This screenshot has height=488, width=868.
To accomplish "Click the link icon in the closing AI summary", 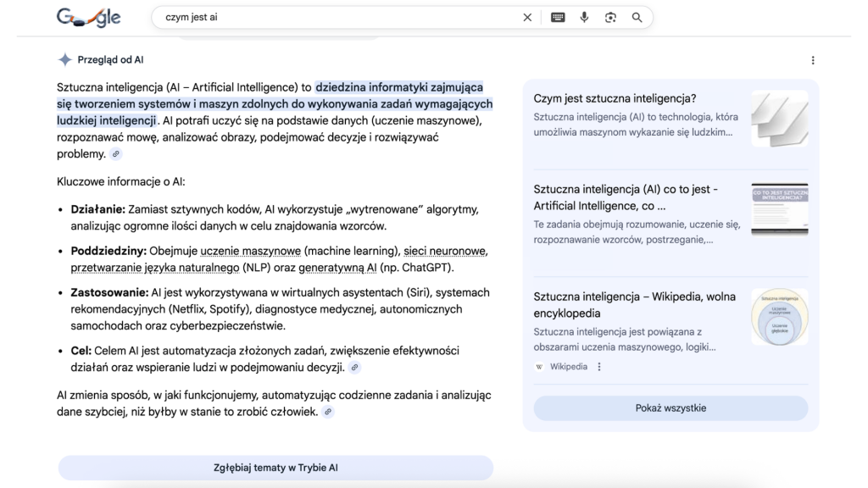I will coord(327,411).
